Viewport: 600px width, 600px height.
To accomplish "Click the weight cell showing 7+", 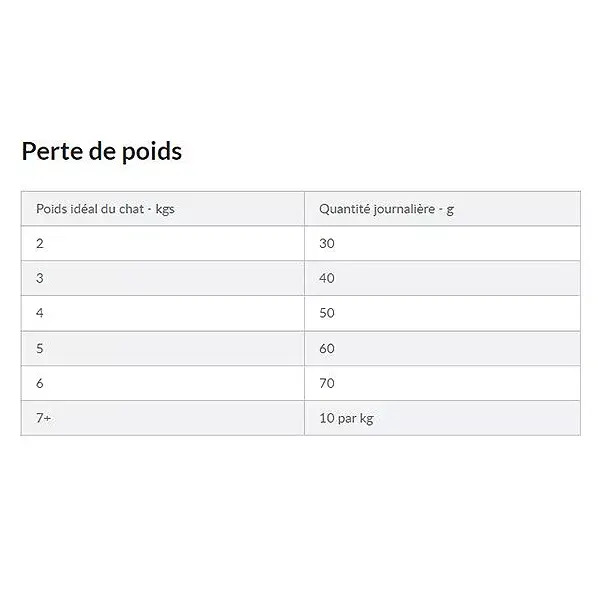I will (x=163, y=418).
